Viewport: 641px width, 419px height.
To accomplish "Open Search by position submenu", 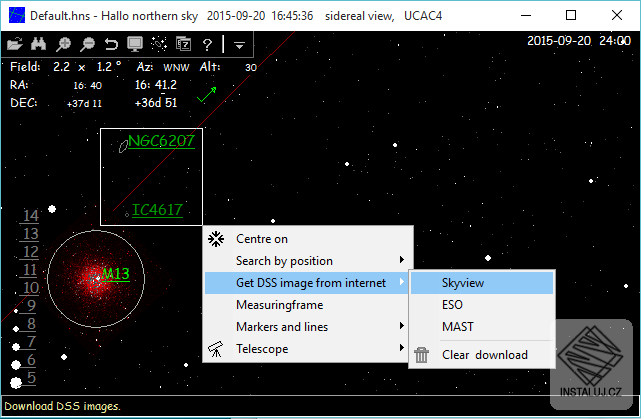I will tap(309, 261).
